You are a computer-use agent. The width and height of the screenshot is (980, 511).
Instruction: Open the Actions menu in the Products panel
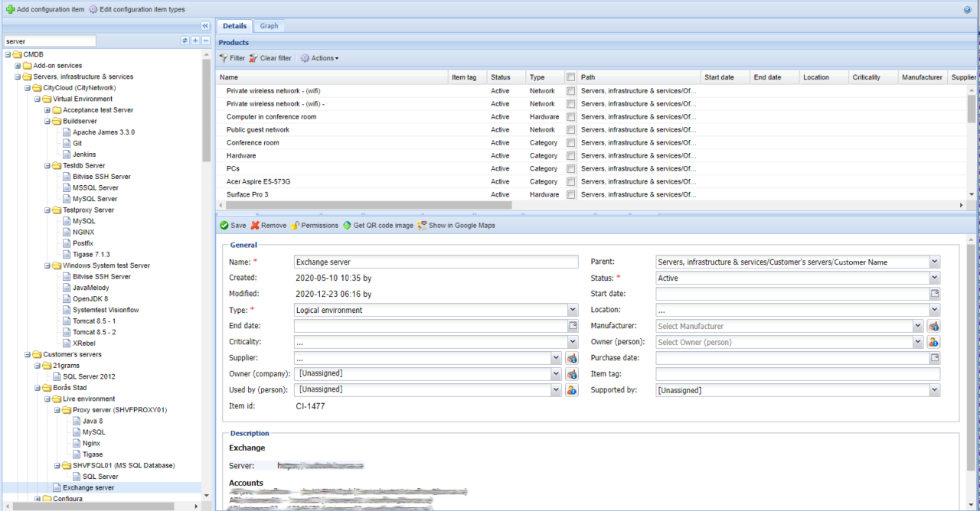[x=318, y=57]
